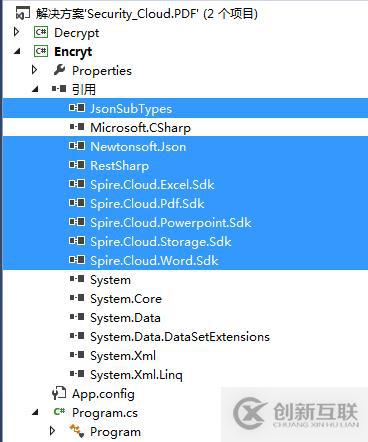This screenshot has height=442, width=368.
Task: Select the Program class entry
Action: 115,432
